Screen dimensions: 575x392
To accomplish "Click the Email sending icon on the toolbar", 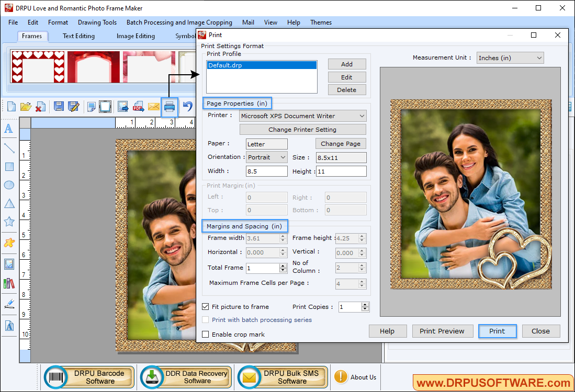I will [x=153, y=106].
